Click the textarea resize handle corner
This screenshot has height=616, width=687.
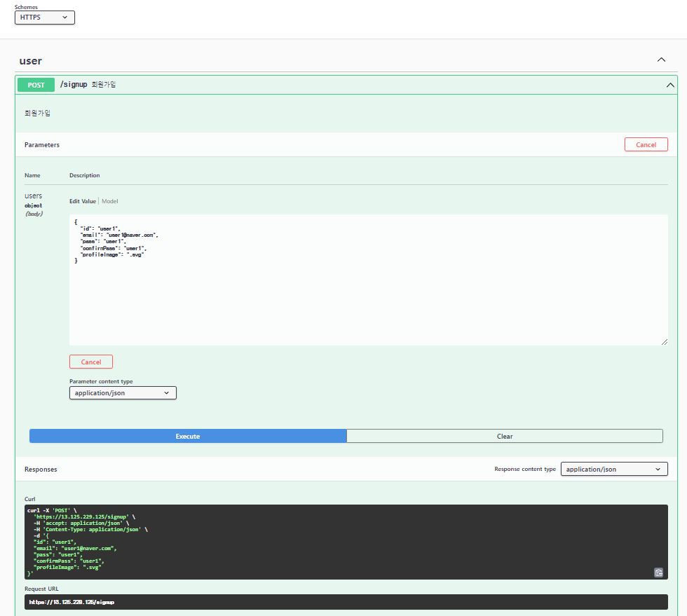665,342
